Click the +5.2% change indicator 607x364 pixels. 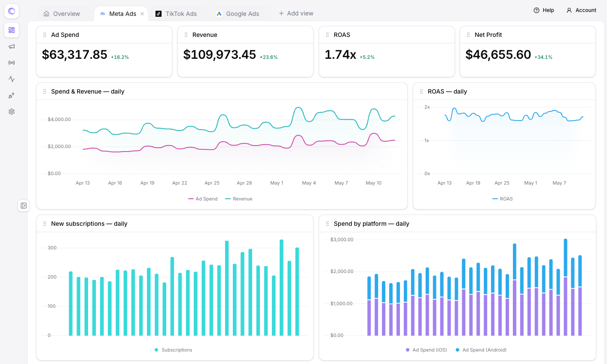tap(367, 57)
